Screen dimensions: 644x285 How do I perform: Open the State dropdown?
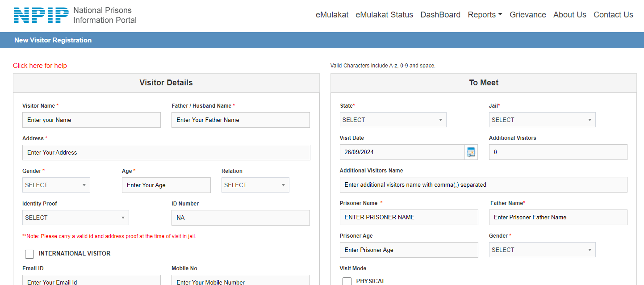[x=393, y=120]
